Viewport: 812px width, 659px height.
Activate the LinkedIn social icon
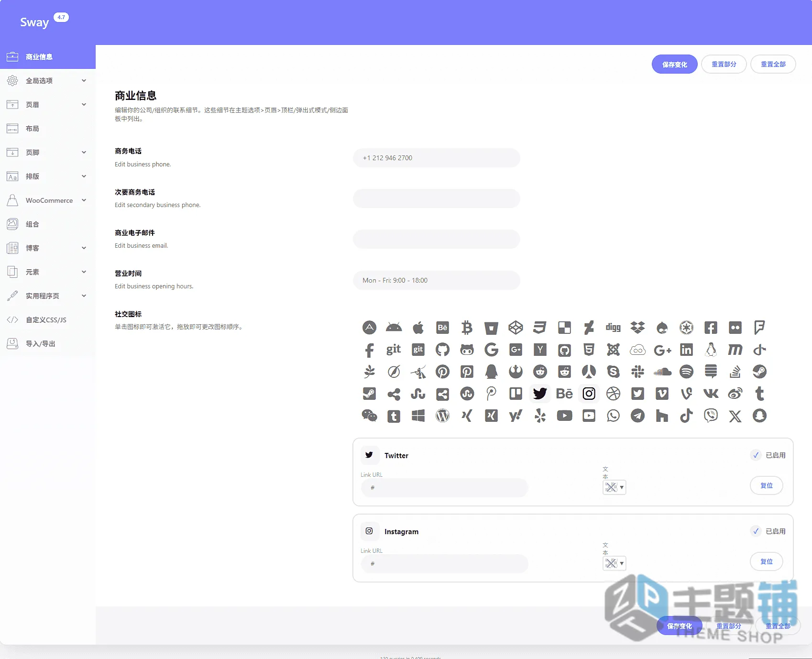(686, 350)
